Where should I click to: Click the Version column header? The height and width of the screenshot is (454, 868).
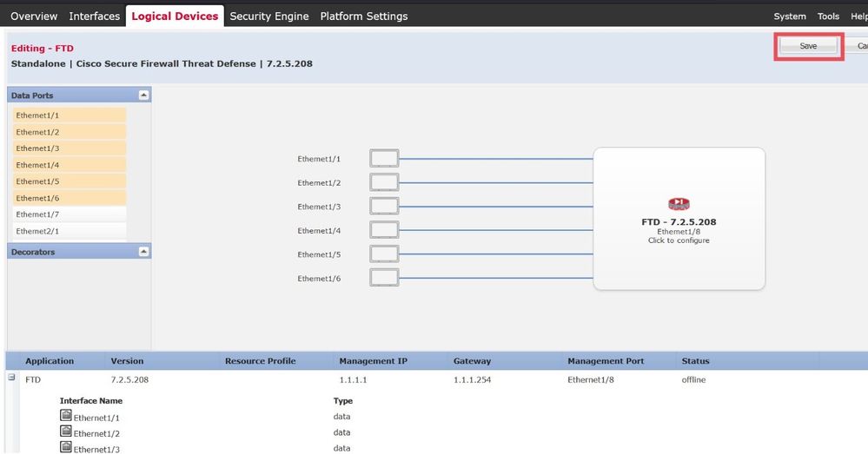click(127, 360)
